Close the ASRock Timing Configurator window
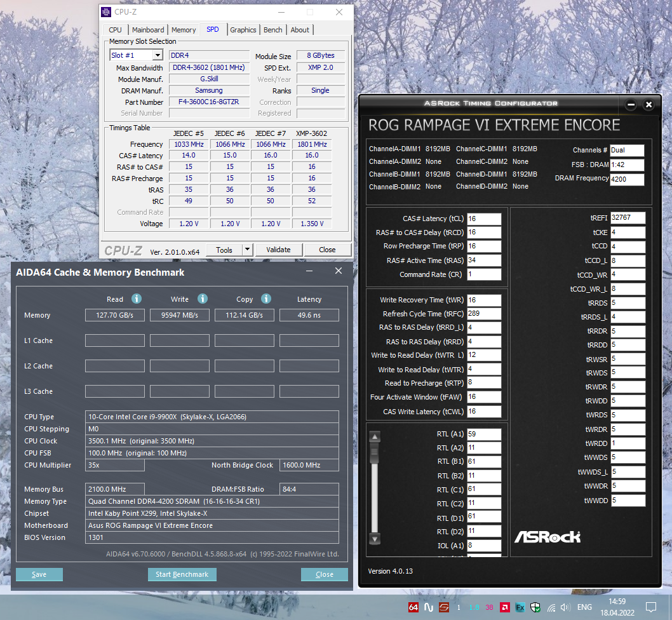 point(649,105)
